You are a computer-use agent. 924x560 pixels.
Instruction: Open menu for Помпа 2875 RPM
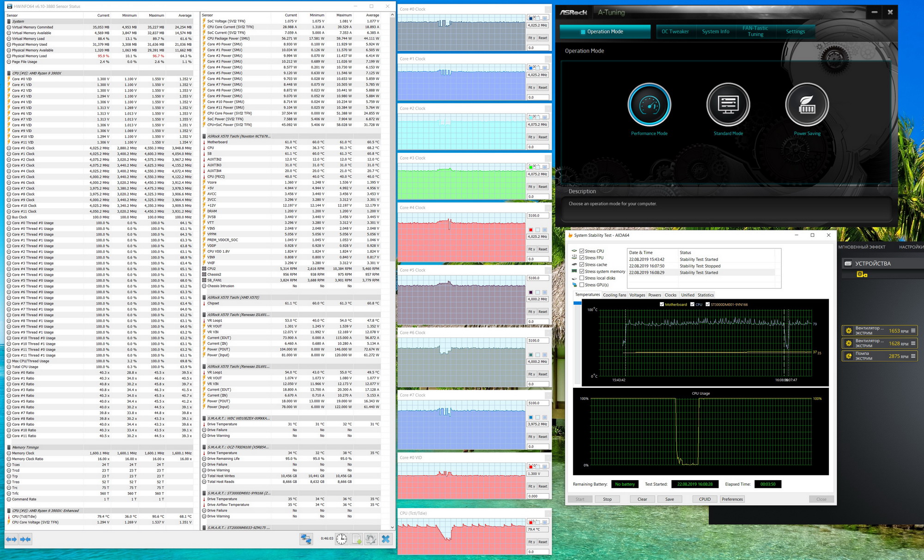pos(913,356)
